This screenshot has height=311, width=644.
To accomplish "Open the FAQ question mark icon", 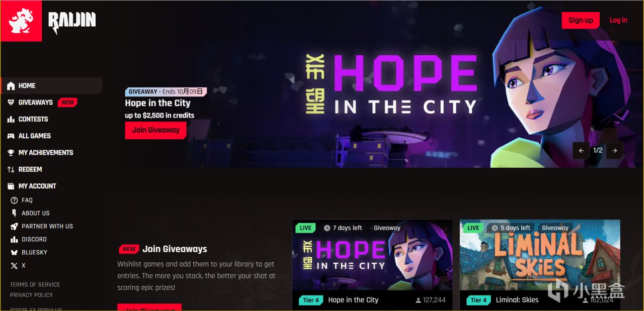I will click(x=14, y=200).
